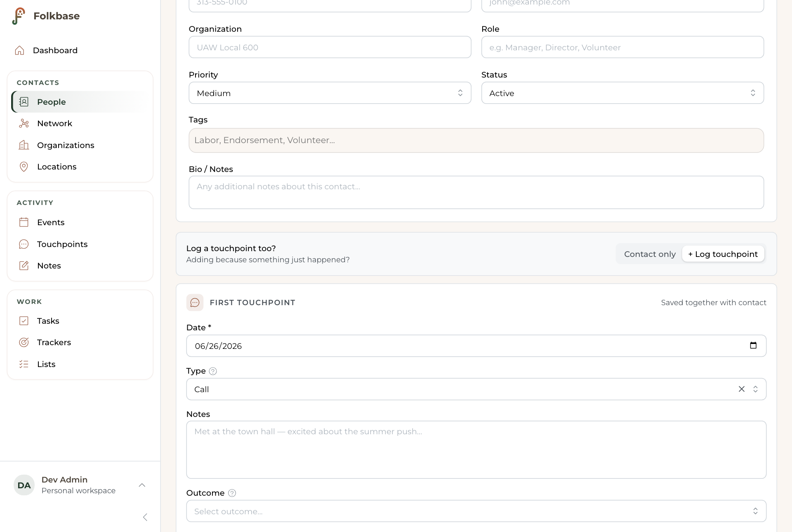Image resolution: width=792 pixels, height=532 pixels.
Task: Click the Trackers target icon
Action: (24, 342)
